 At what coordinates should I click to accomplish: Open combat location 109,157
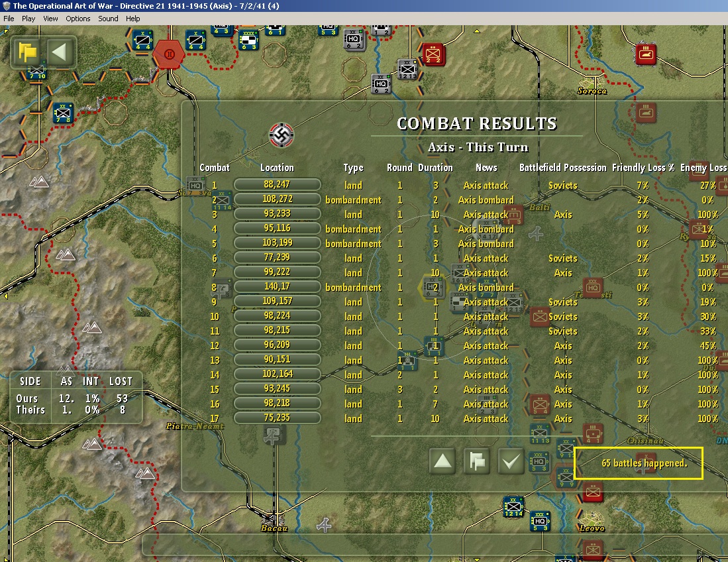click(x=277, y=301)
